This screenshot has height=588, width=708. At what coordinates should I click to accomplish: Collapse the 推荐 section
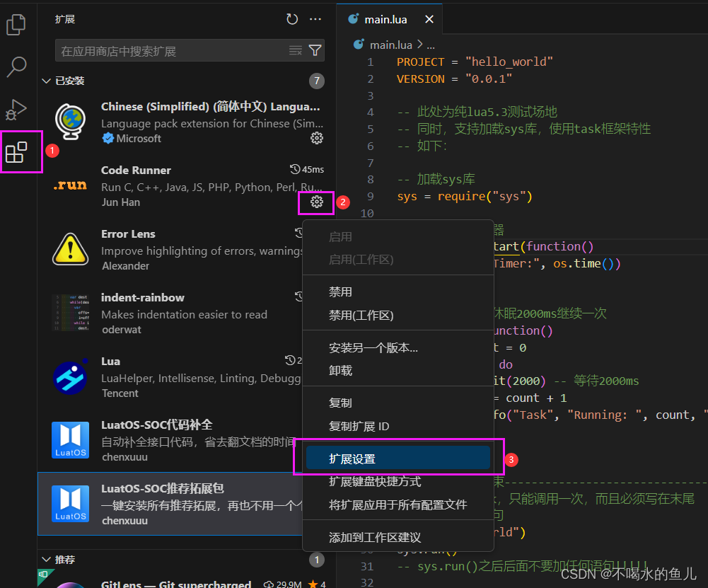pyautogui.click(x=46, y=560)
